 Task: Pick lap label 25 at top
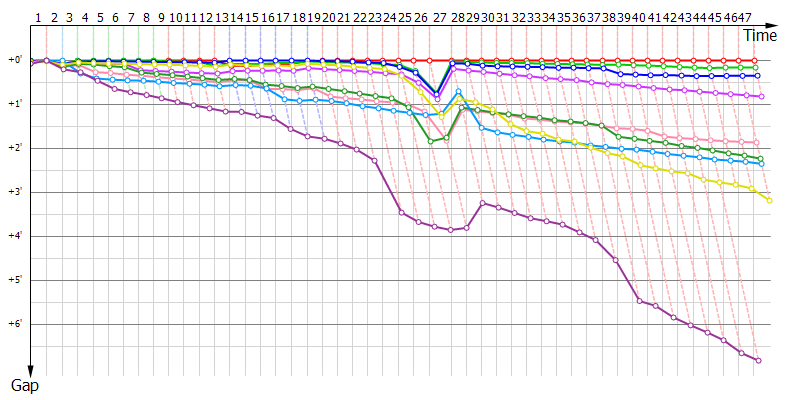405,18
